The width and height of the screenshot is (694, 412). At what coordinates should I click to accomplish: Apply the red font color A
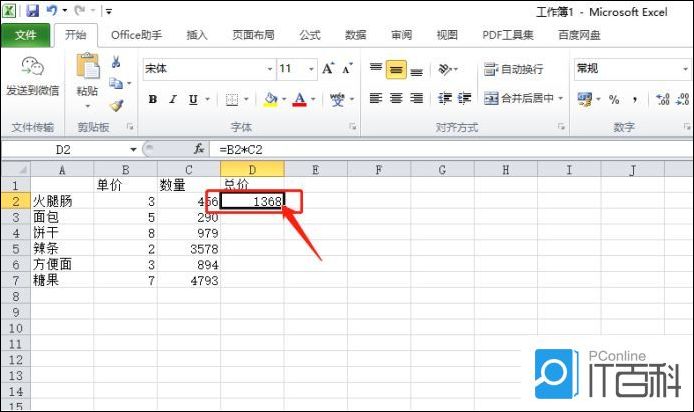click(300, 99)
